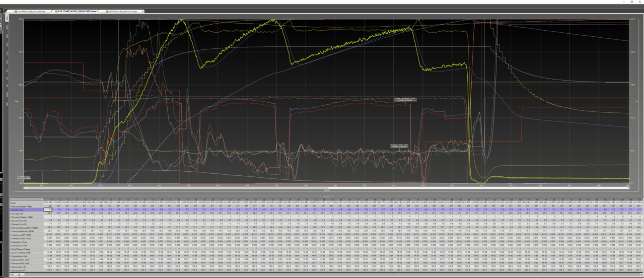
Task: Click the 22.4 value in first Air Load column
Action: (x=48, y=214)
